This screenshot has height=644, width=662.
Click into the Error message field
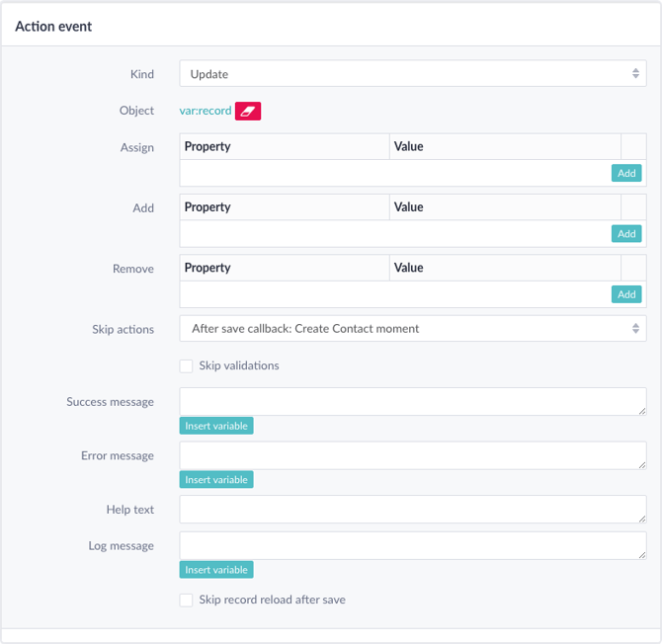[412, 455]
